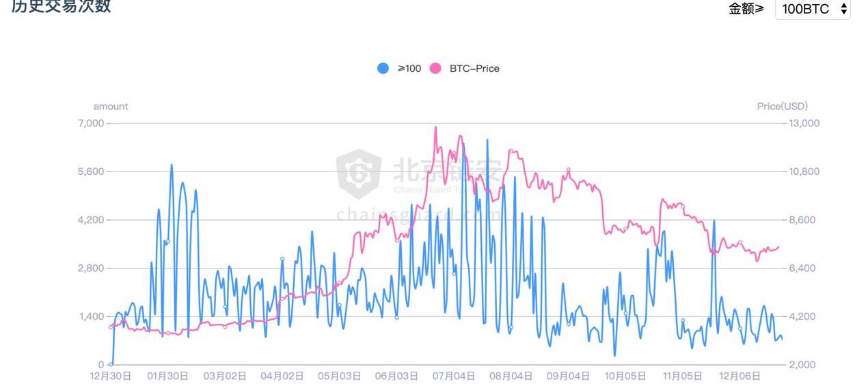This screenshot has height=386, width=868.
Task: Toggle the ≥100 series legend label
Action: point(409,68)
